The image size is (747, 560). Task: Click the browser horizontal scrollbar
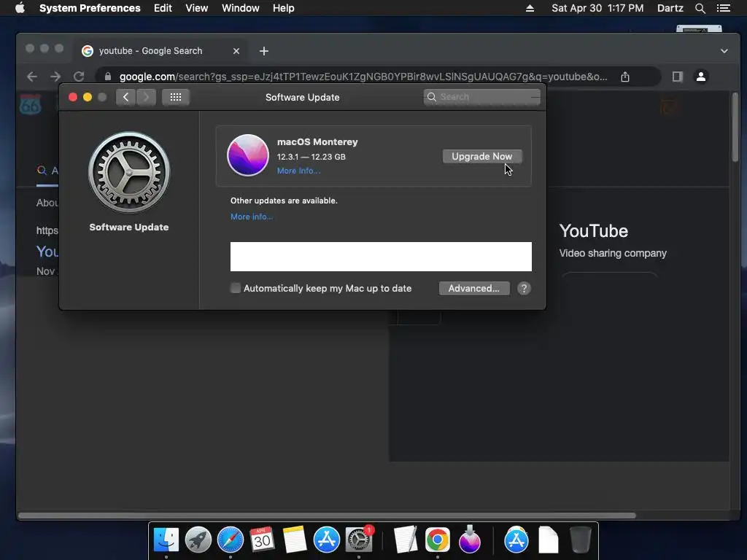(327, 516)
